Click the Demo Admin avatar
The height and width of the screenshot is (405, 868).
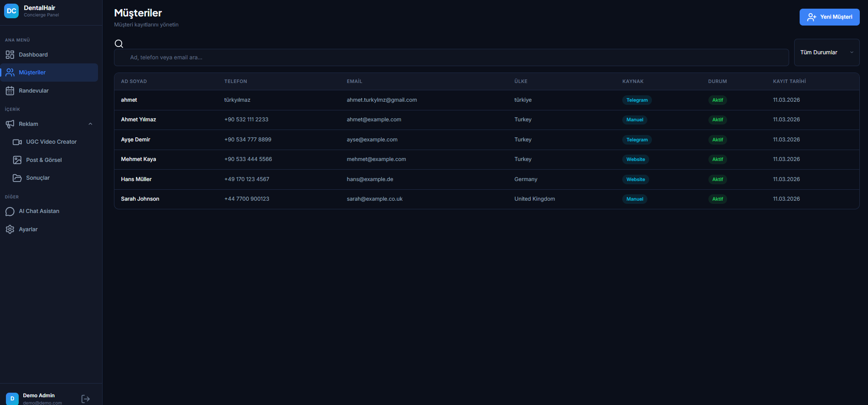pos(12,399)
